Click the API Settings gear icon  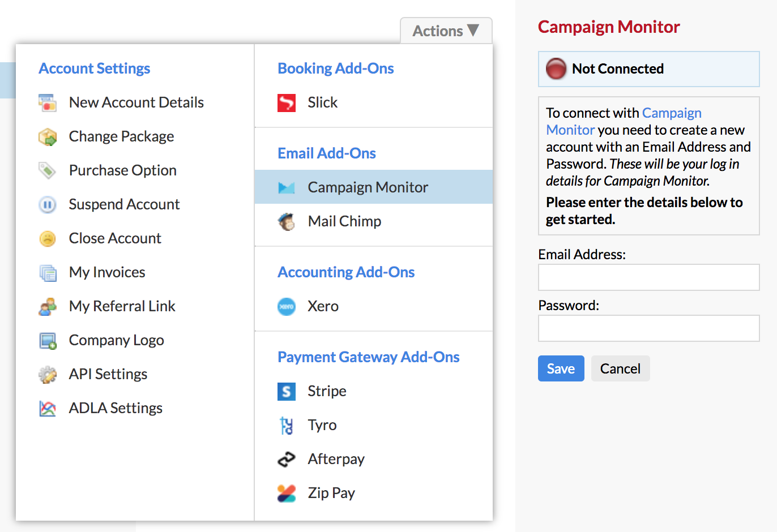48,374
